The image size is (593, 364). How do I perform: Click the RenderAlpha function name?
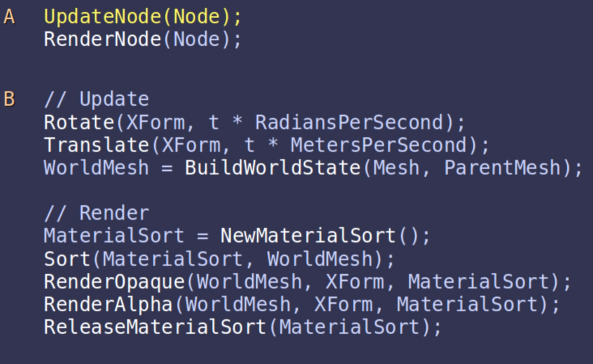point(108,304)
